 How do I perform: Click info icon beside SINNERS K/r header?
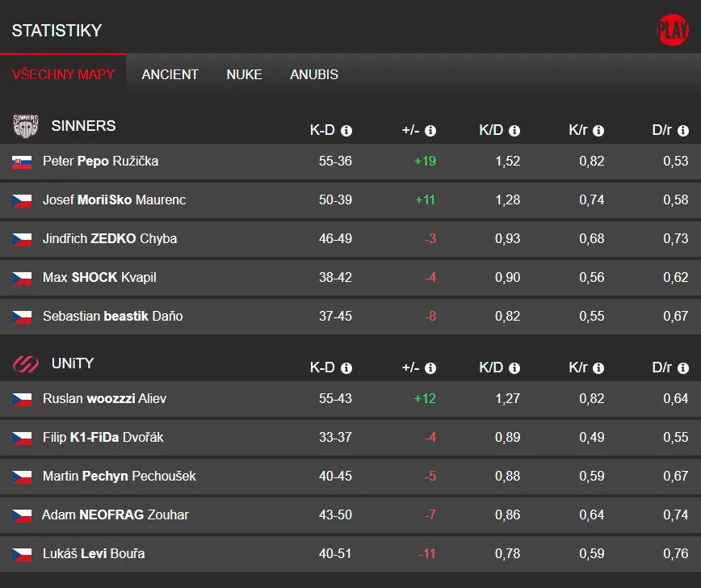coord(598,131)
